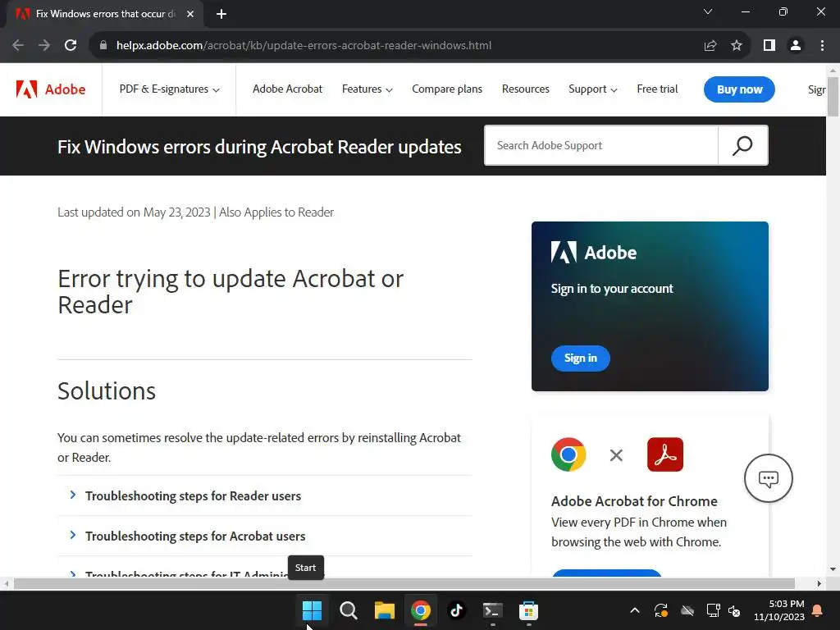Click the Adobe logo in header

pyautogui.click(x=50, y=89)
